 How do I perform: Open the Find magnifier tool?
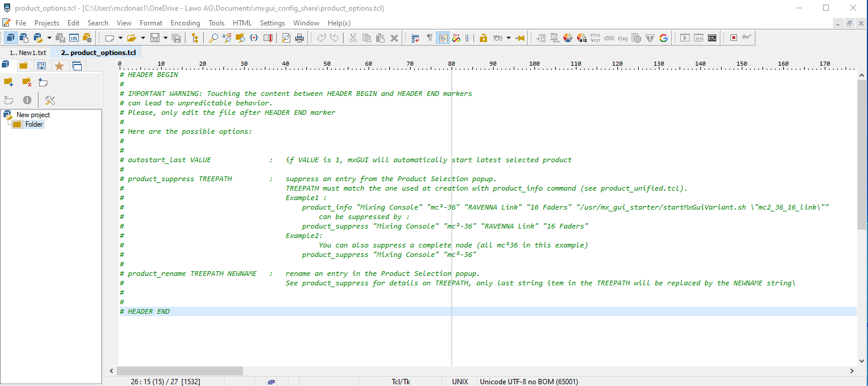pyautogui.click(x=213, y=38)
